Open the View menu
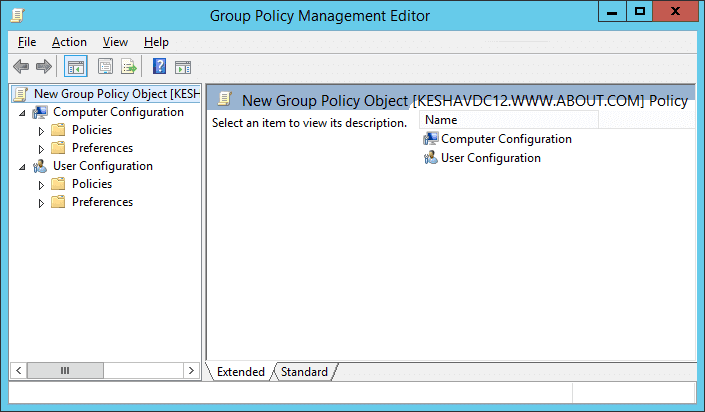 click(115, 42)
